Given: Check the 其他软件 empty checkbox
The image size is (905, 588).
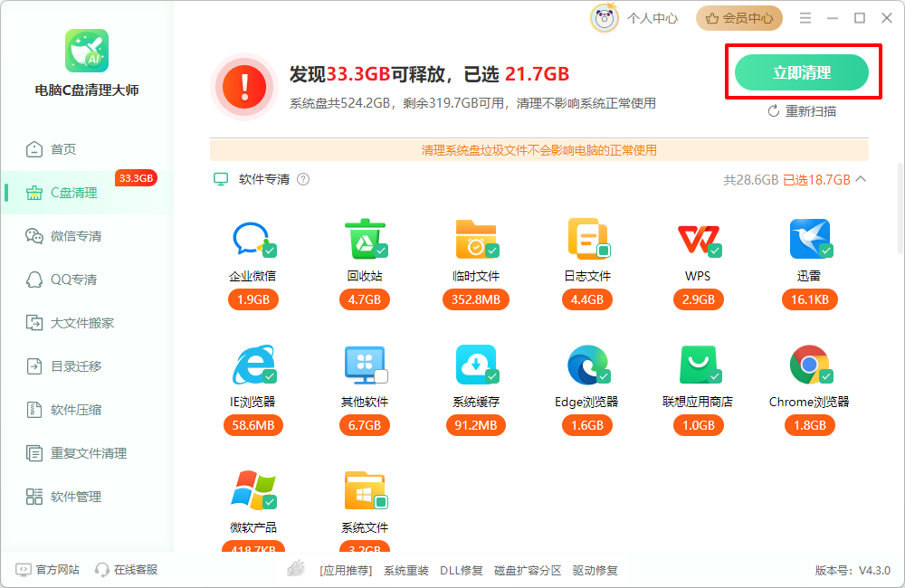Looking at the screenshot, I should (381, 377).
